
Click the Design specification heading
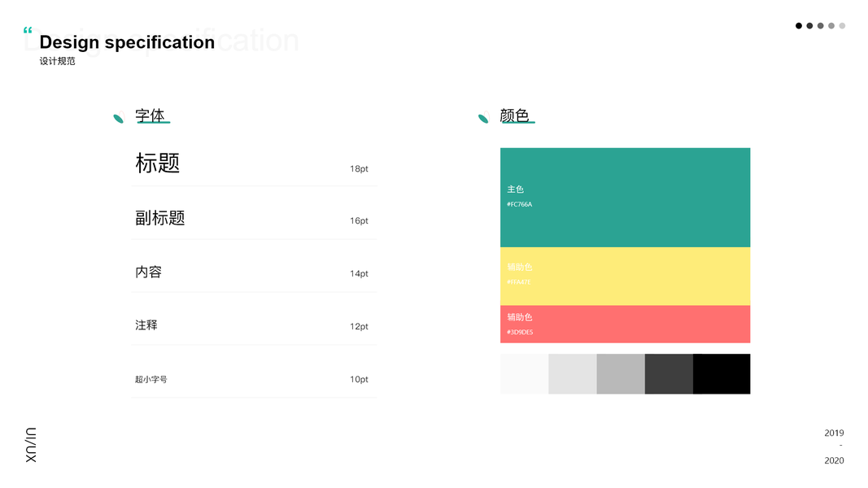point(127,42)
